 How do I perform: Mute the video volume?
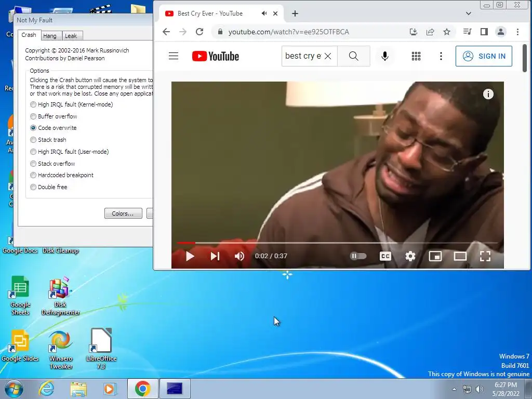(x=240, y=256)
